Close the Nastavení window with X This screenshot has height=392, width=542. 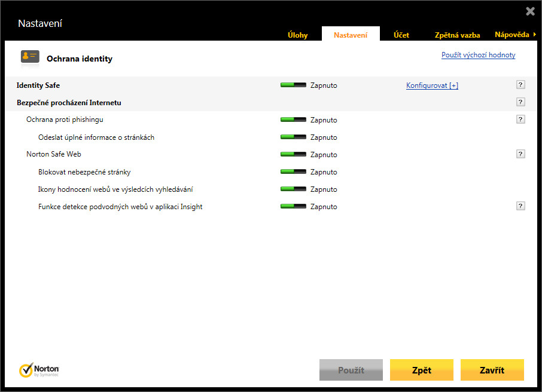point(530,11)
